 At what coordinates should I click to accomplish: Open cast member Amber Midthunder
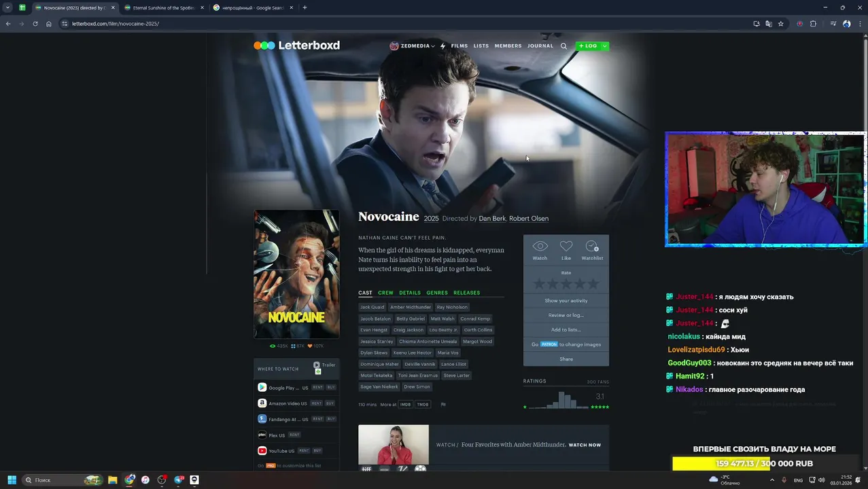[411, 307]
